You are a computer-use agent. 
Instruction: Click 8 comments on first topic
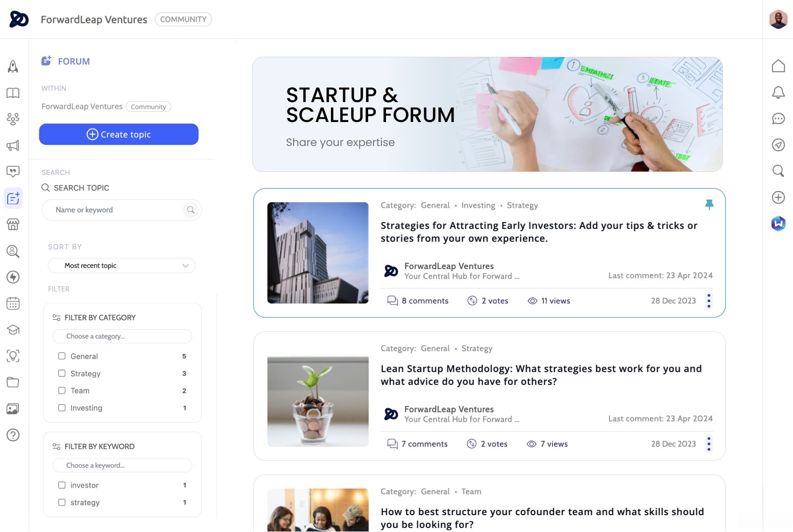coord(418,301)
